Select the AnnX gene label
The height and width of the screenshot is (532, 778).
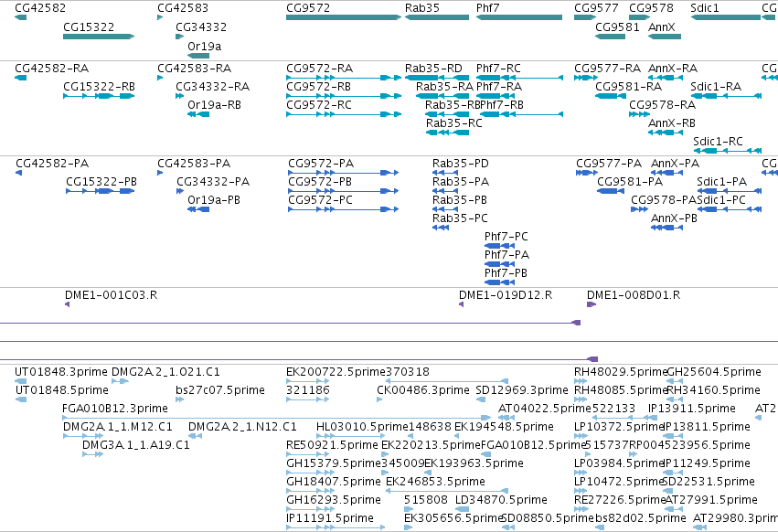point(661,27)
